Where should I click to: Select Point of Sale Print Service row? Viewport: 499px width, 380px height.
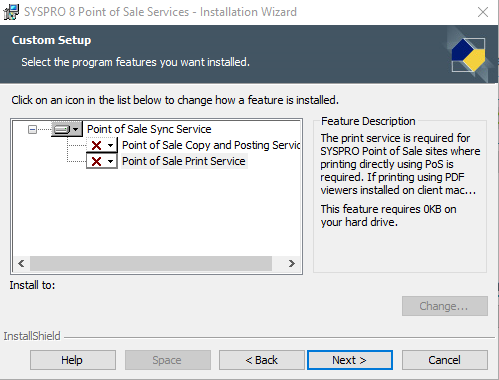click(184, 161)
